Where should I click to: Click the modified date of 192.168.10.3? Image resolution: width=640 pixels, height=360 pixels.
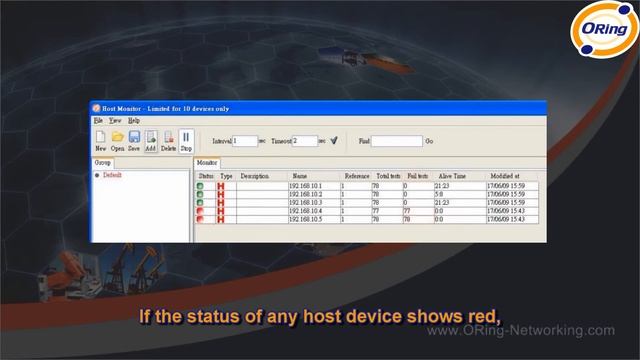[506, 202]
